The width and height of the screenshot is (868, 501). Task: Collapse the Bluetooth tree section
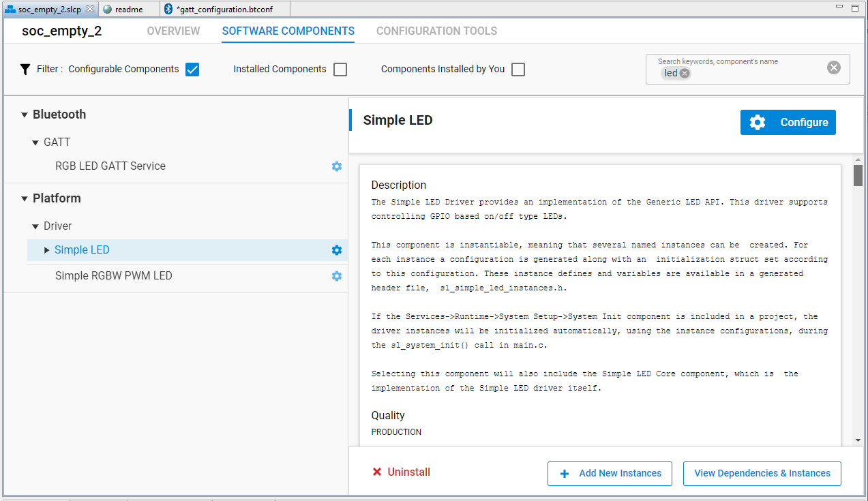25,115
